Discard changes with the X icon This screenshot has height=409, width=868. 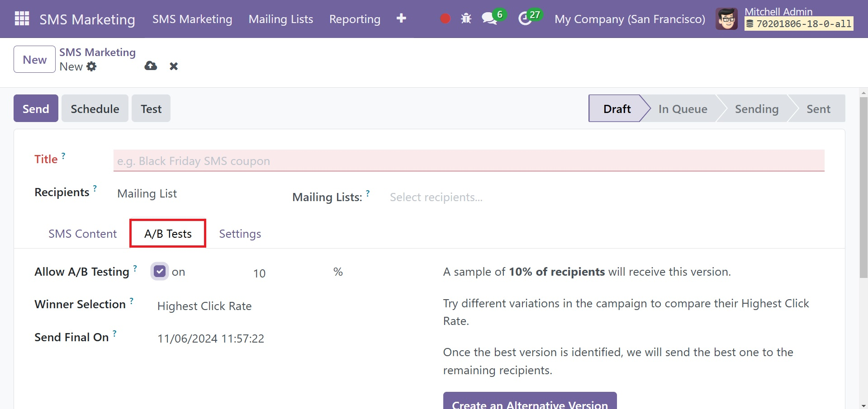pos(174,66)
